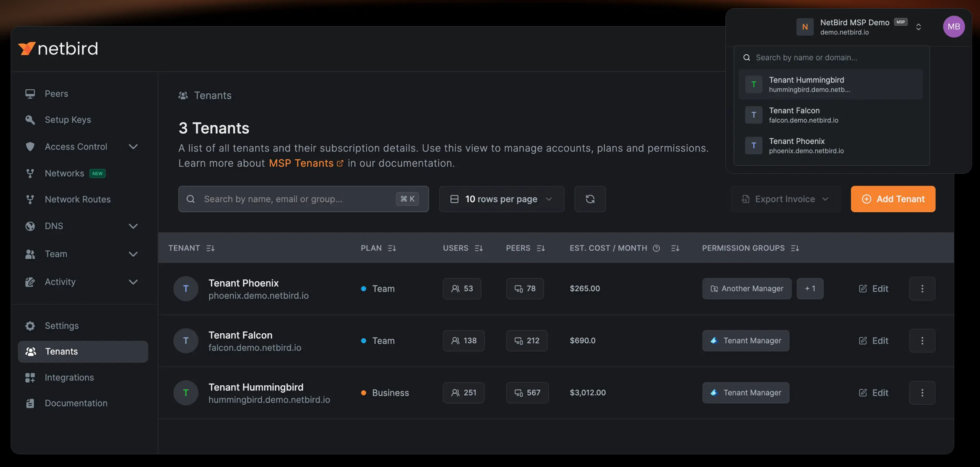The height and width of the screenshot is (467, 980).
Task: Open the Export Invoice dropdown
Action: click(x=785, y=199)
